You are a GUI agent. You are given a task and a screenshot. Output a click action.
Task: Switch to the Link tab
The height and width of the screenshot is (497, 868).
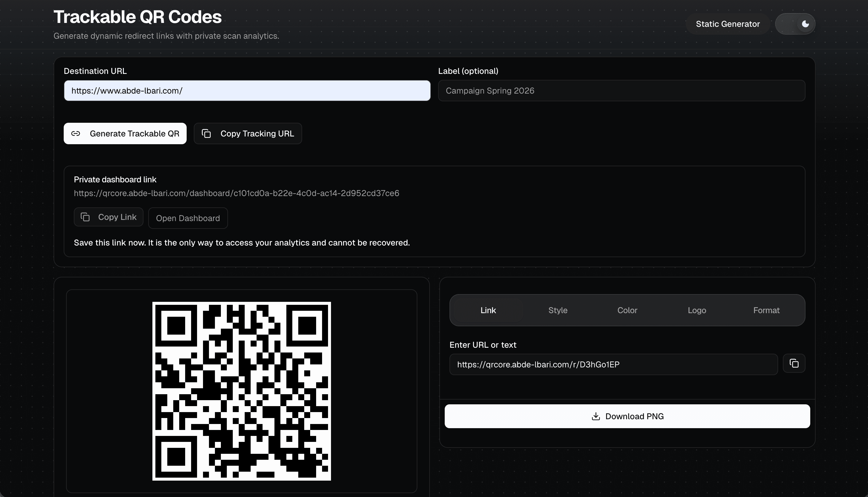coord(488,310)
